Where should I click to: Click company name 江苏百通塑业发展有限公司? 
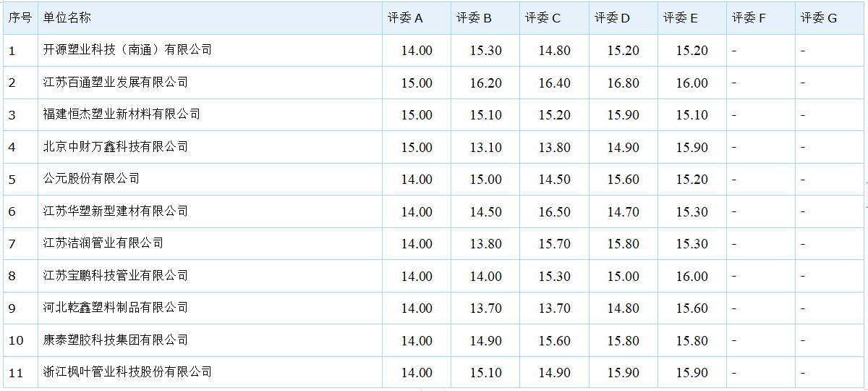116,83
